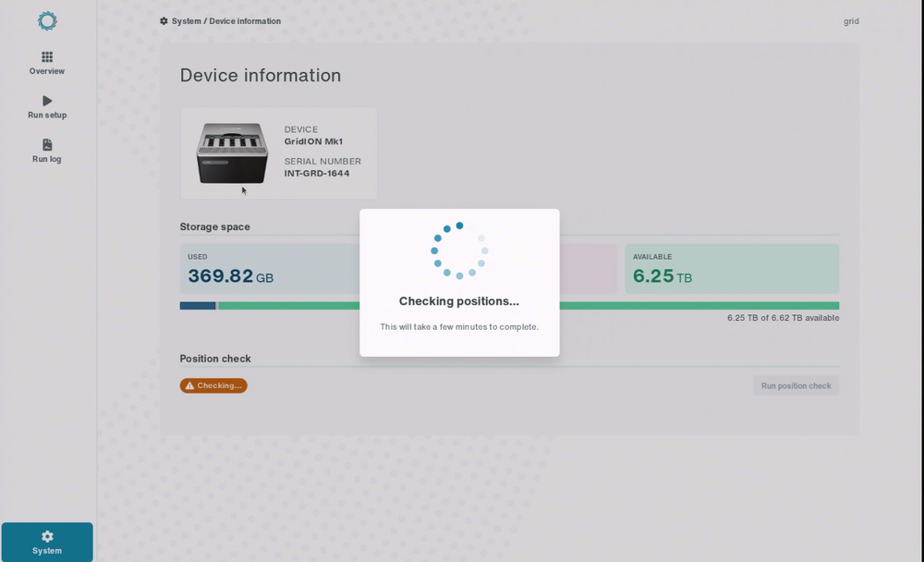
Task: Click the System / Device information breadcrumb
Action: (x=226, y=21)
